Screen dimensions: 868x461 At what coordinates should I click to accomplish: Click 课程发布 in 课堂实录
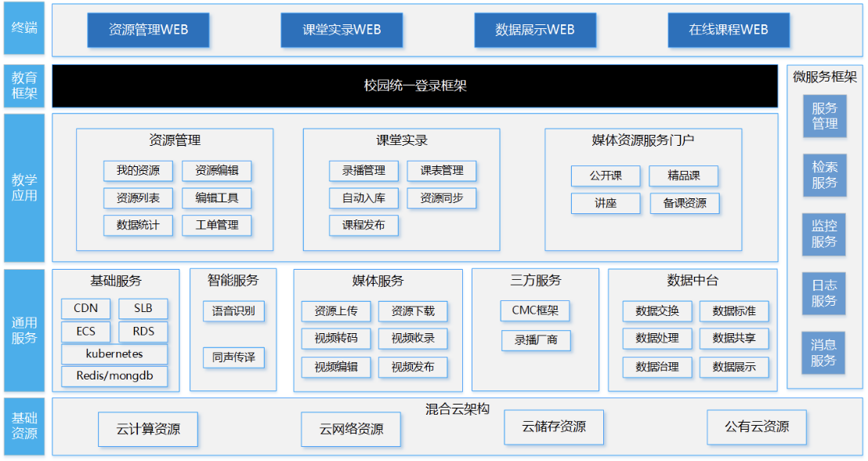[x=363, y=226]
